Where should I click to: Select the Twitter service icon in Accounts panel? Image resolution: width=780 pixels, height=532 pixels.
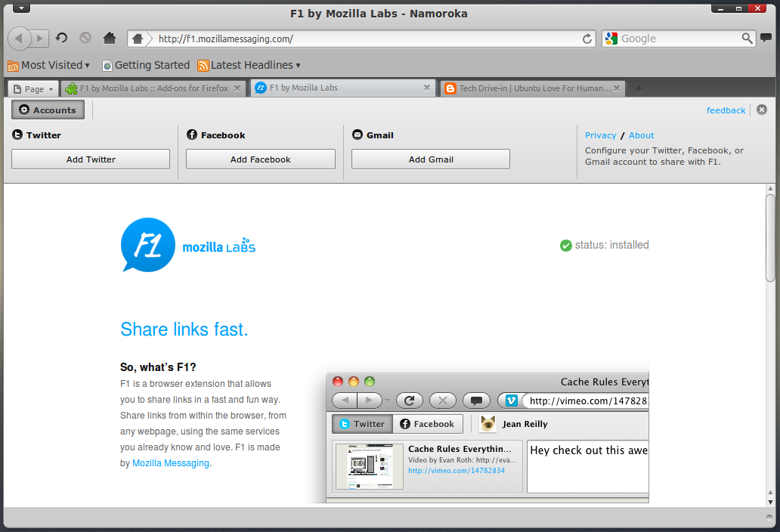pos(15,135)
